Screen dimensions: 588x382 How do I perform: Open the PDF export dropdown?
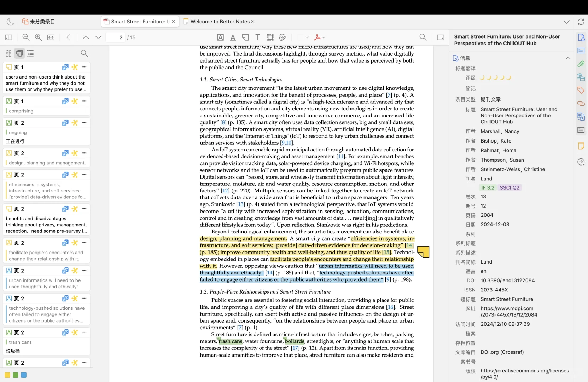pyautogui.click(x=320, y=37)
